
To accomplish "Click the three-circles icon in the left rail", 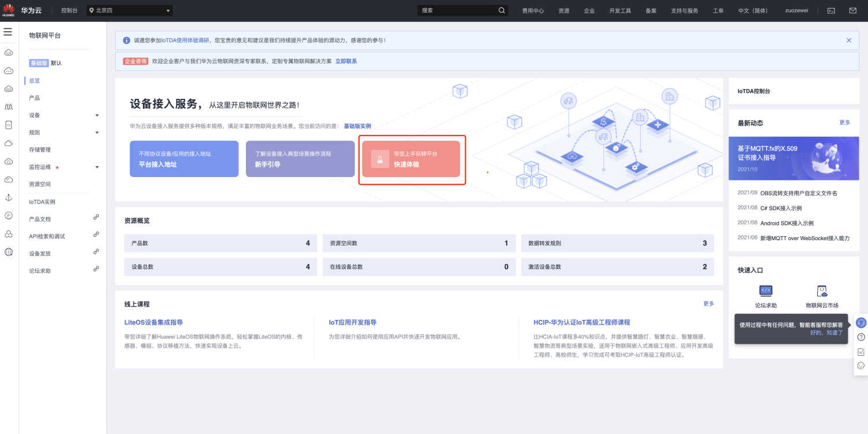I will (x=9, y=234).
